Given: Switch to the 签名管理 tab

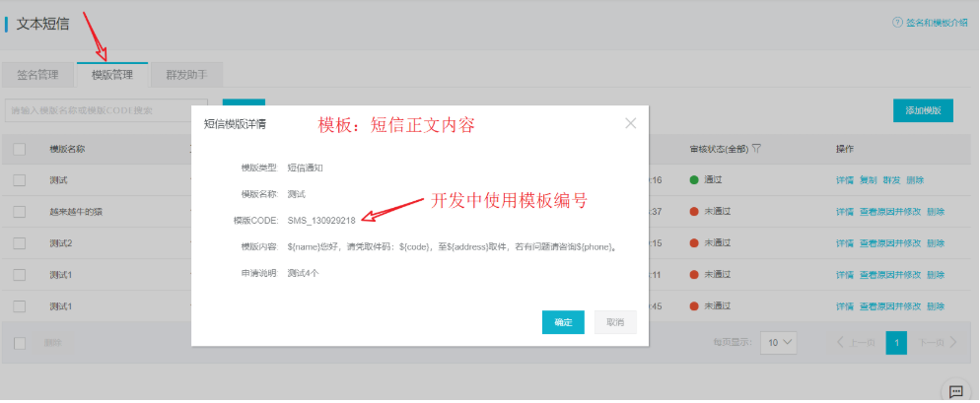Looking at the screenshot, I should [x=37, y=75].
